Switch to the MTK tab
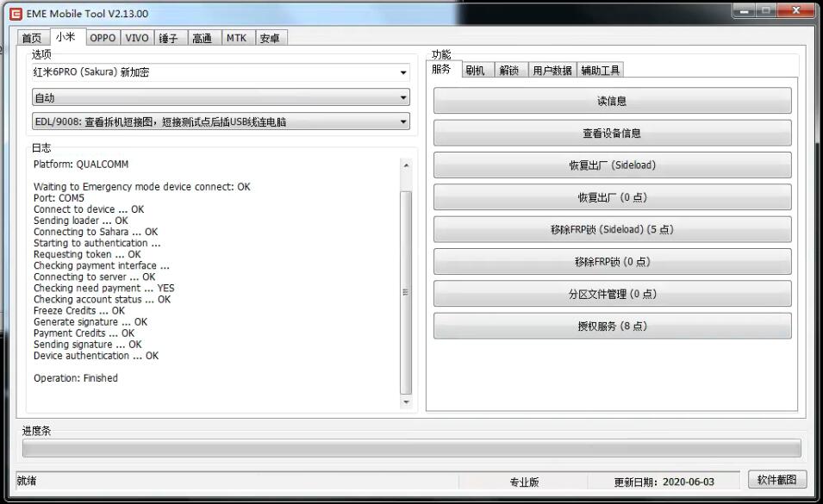Screen dimensions: 823x504 tap(237, 38)
